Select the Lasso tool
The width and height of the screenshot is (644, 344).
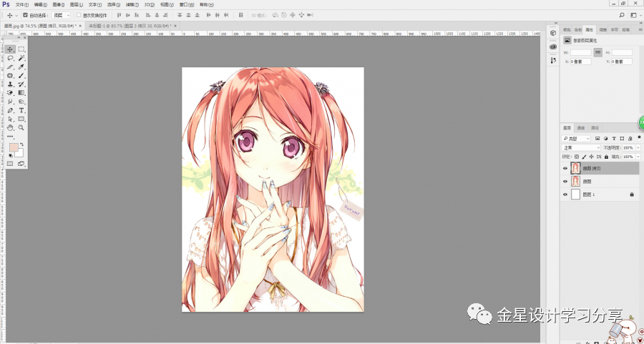click(10, 59)
